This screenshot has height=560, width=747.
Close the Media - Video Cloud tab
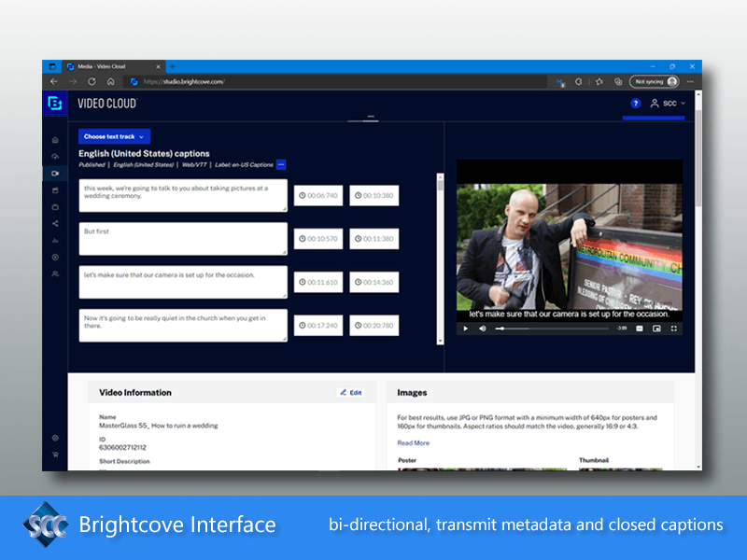158,66
